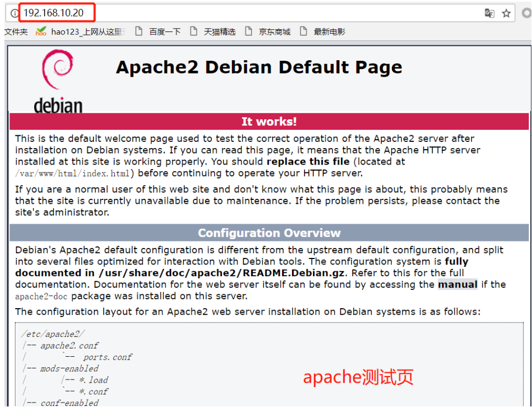Click the bold replace this file text
Screen dimensions: 532x412
(x=308, y=162)
